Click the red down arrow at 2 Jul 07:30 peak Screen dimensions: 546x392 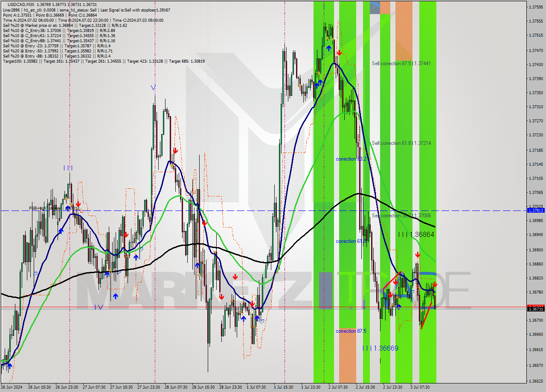pos(339,53)
